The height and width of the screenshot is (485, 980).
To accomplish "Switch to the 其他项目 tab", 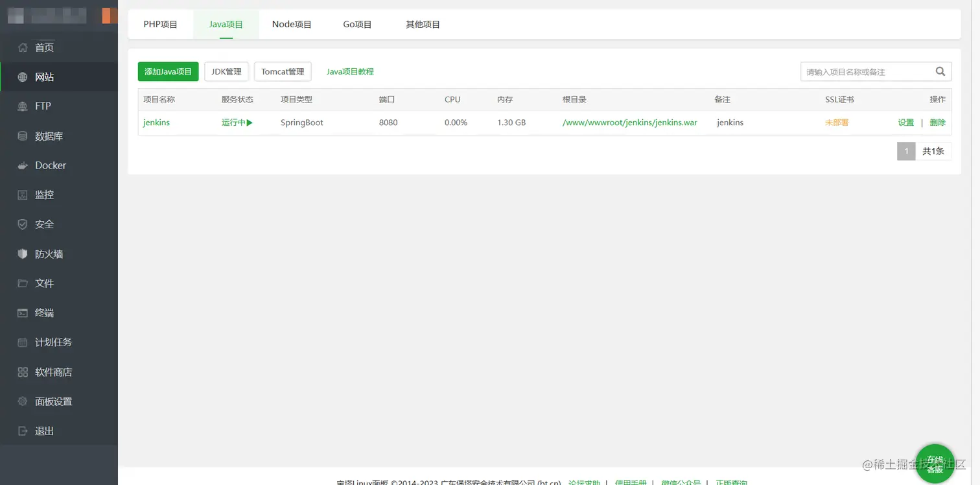I will [423, 25].
